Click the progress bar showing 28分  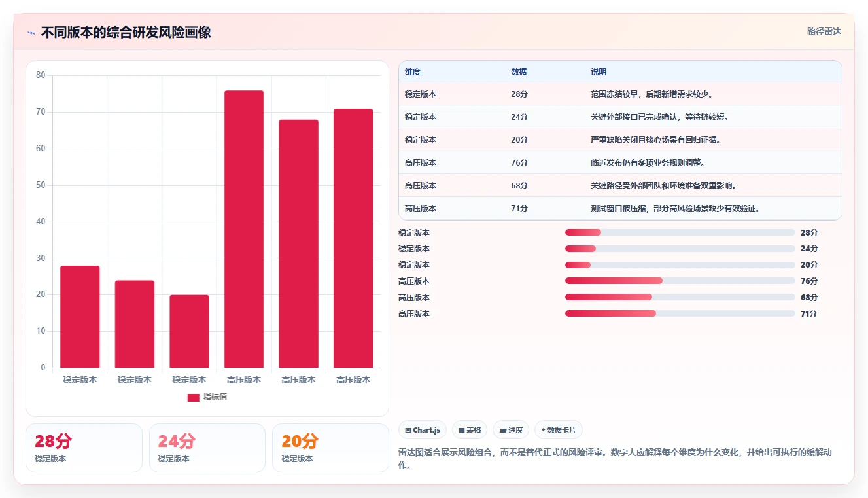click(680, 233)
